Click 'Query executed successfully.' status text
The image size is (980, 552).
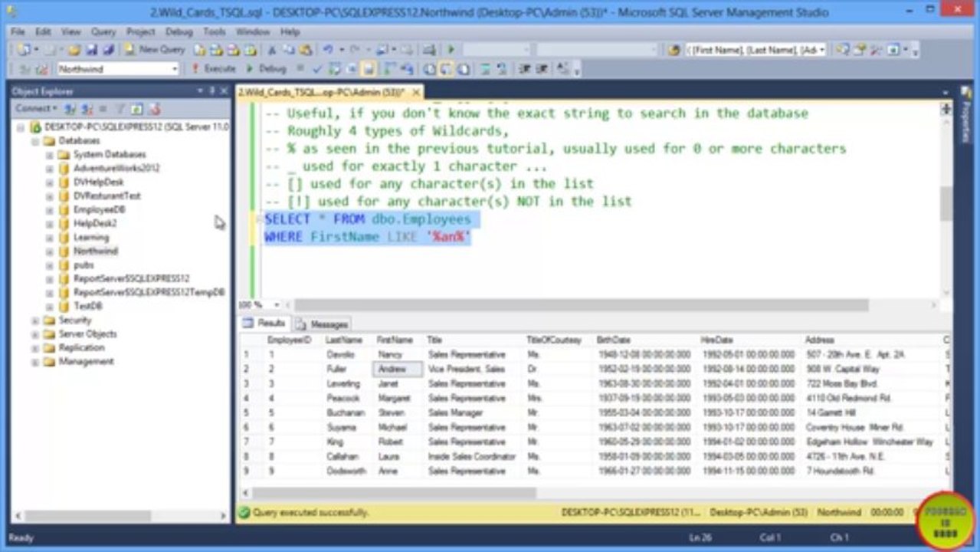[310, 512]
